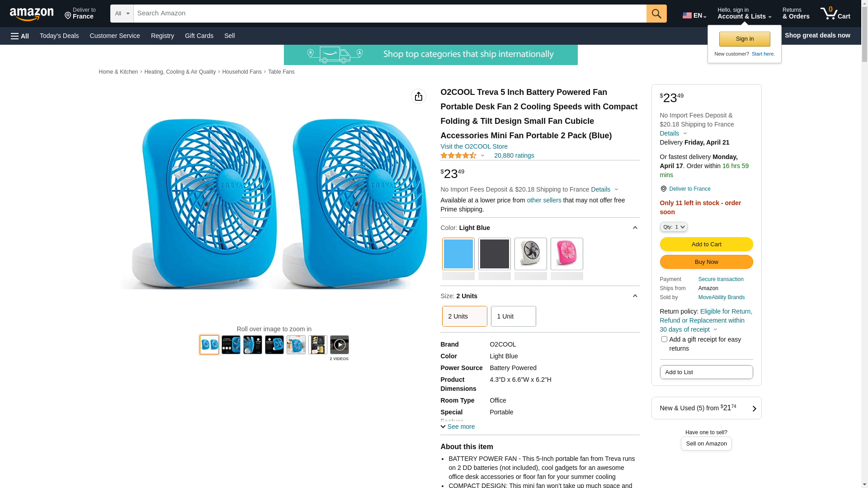Click the search magnifier button
The width and height of the screenshot is (868, 488).
(x=656, y=14)
